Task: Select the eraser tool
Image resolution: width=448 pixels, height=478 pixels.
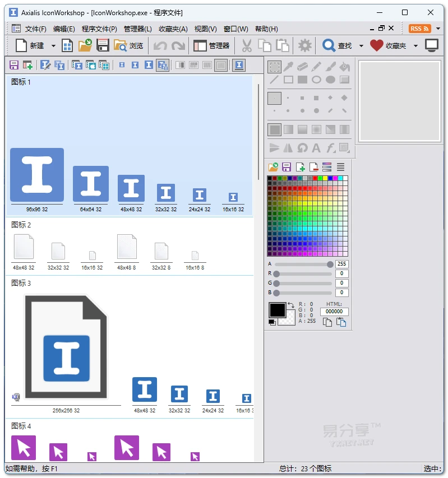Action: coord(302,67)
